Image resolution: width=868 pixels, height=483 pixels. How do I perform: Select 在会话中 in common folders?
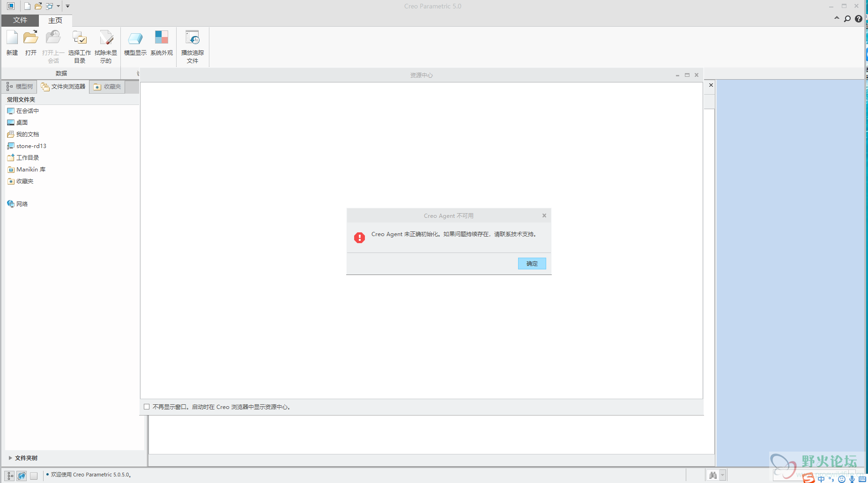click(x=23, y=111)
